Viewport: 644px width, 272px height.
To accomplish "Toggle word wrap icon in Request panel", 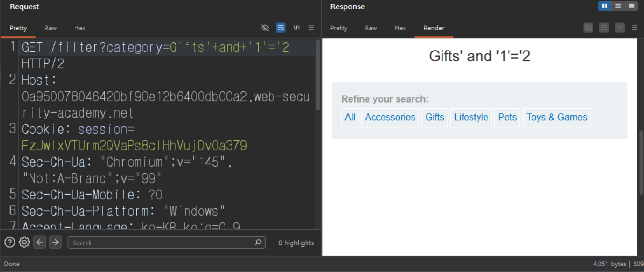I will point(281,28).
